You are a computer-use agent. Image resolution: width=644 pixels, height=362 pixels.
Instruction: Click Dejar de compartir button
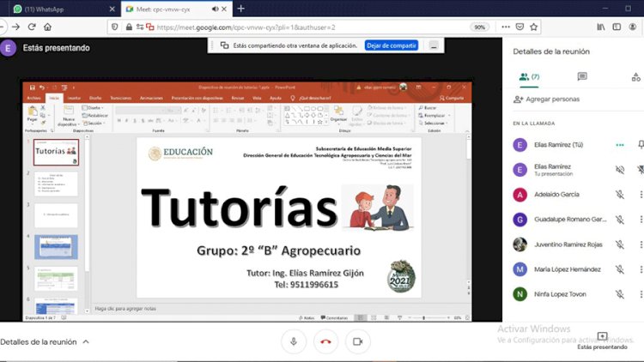(x=392, y=45)
